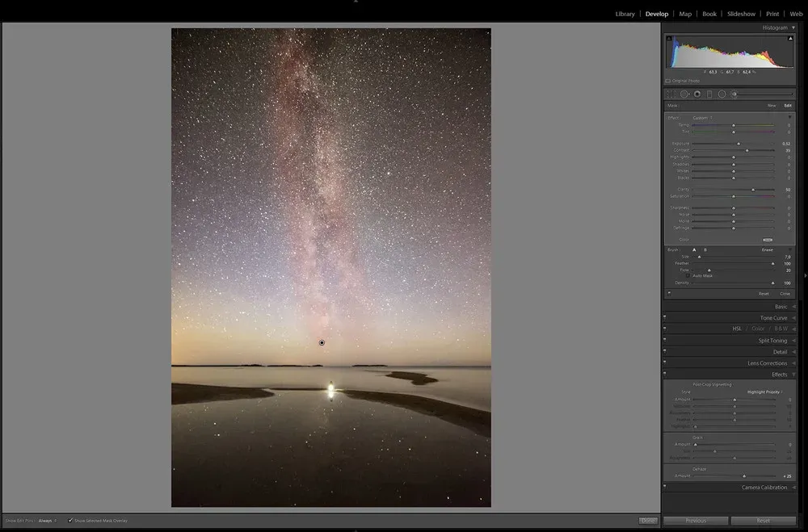
Task: Toggle the adjustment brush on/off switch beside Reset
Action: [669, 293]
